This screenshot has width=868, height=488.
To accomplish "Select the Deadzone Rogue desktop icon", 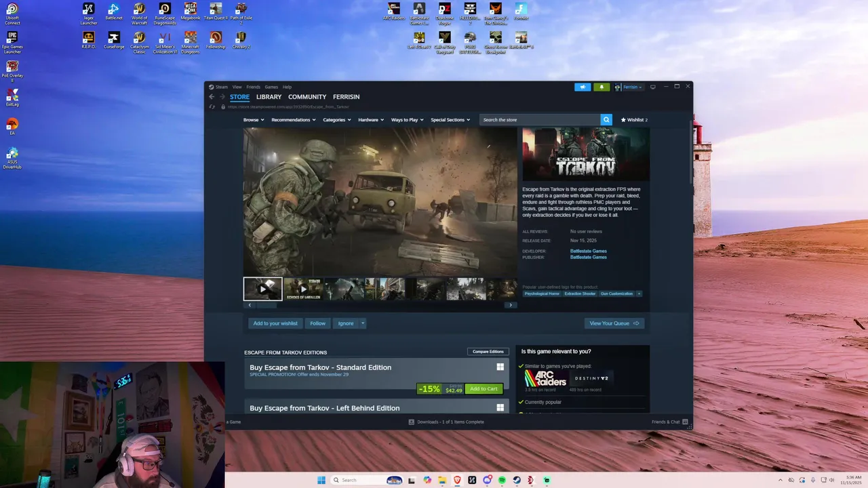I will [445, 14].
